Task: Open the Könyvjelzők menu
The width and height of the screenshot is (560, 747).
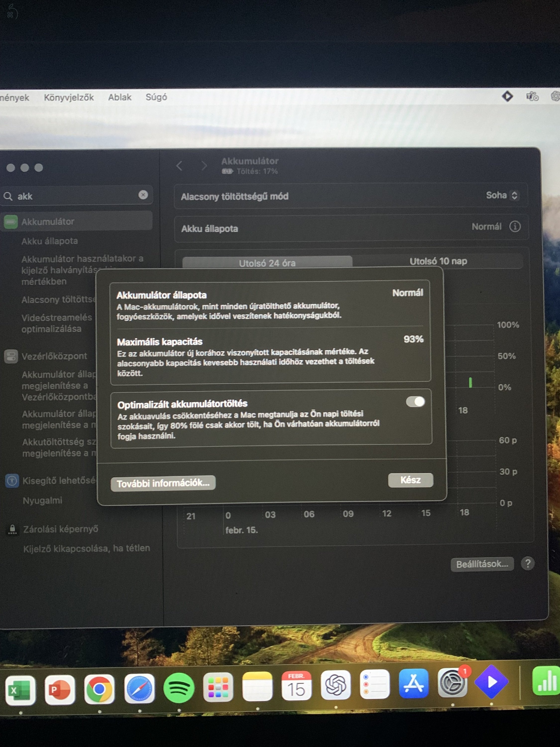Action: point(68,98)
